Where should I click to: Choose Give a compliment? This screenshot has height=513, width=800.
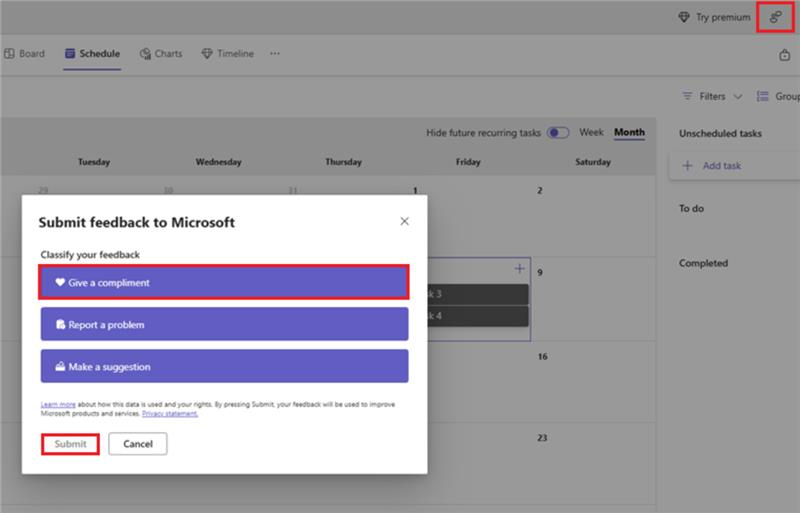(224, 282)
